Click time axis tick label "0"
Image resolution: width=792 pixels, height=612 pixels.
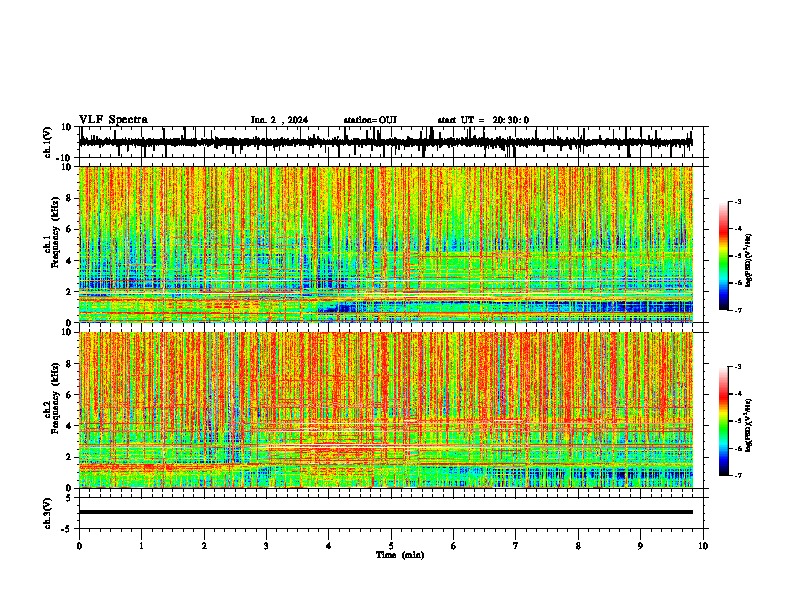79,546
